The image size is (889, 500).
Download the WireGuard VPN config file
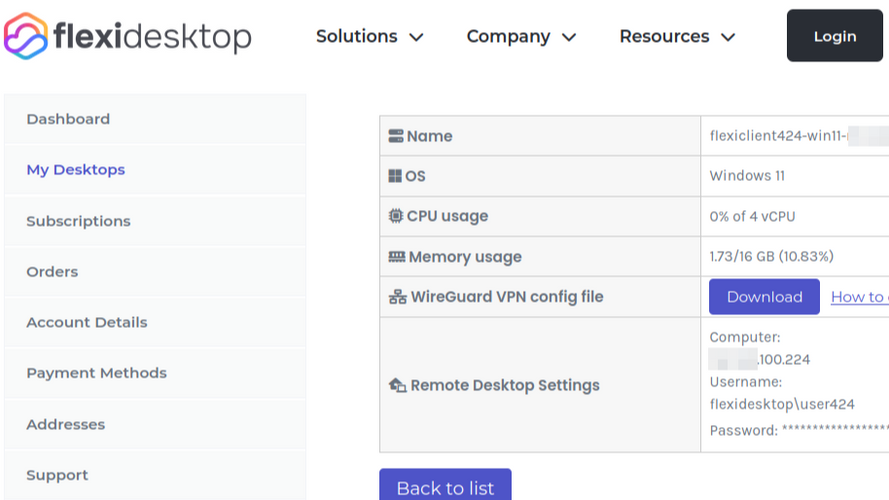pyautogui.click(x=764, y=296)
